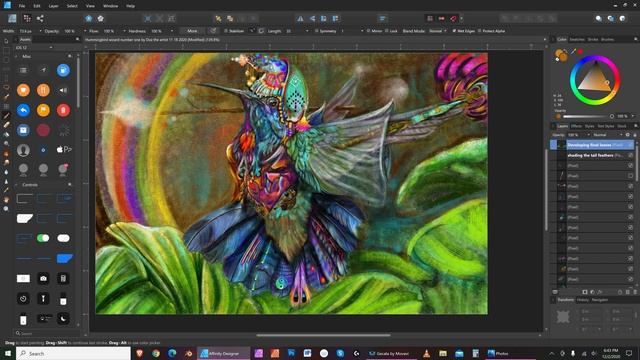Hide the shading the tail feathers layer
Viewport: 640px width, 360px height.
[631, 156]
